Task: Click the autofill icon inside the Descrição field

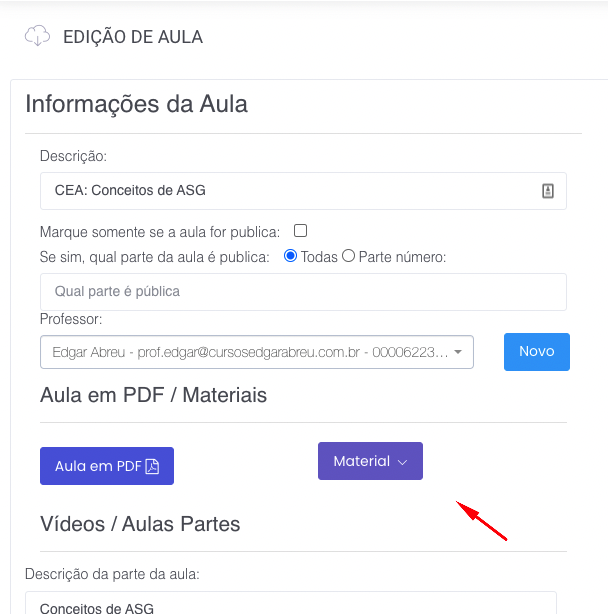Action: (548, 191)
